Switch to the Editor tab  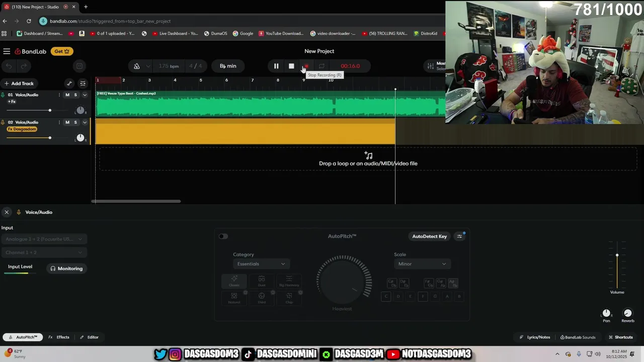89,337
